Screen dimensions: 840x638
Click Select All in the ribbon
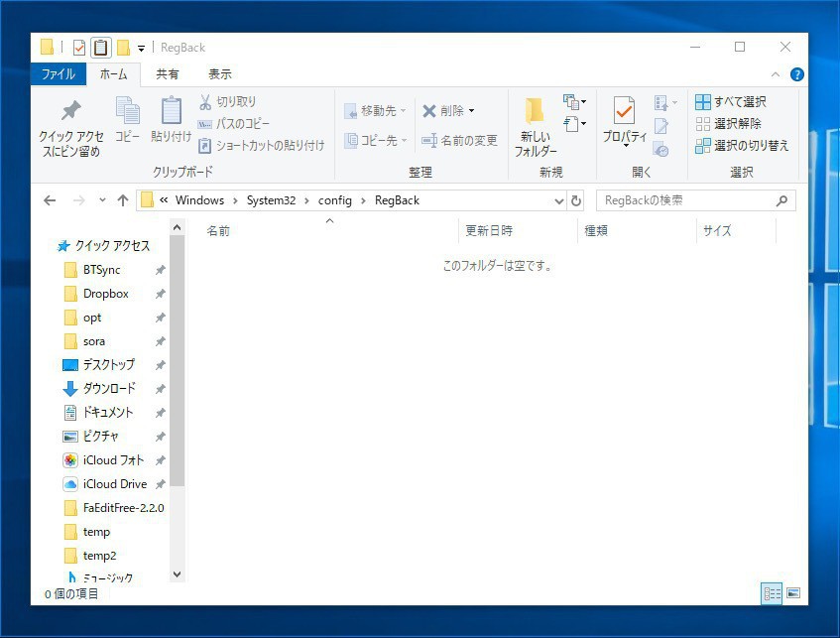[731, 102]
